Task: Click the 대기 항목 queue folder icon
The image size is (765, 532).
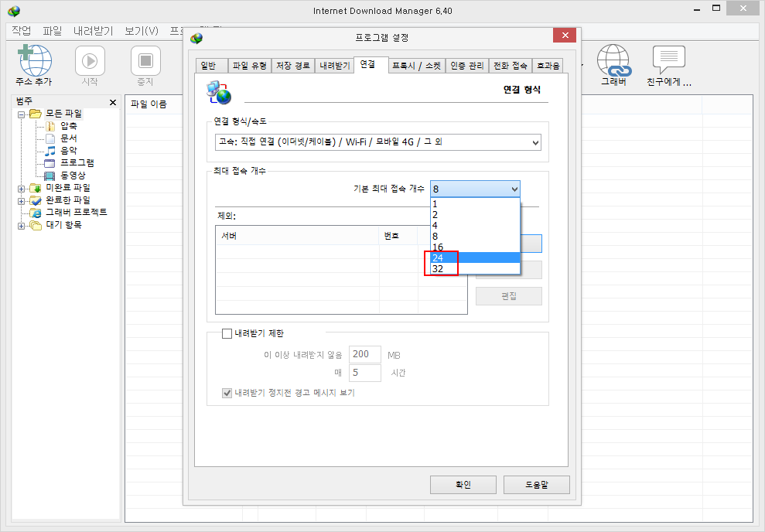Action: (x=35, y=225)
